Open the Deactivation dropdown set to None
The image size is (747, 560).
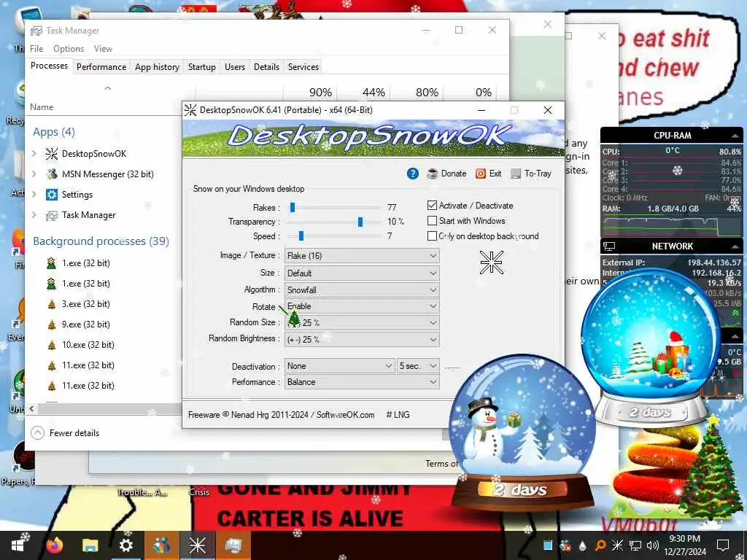click(340, 366)
